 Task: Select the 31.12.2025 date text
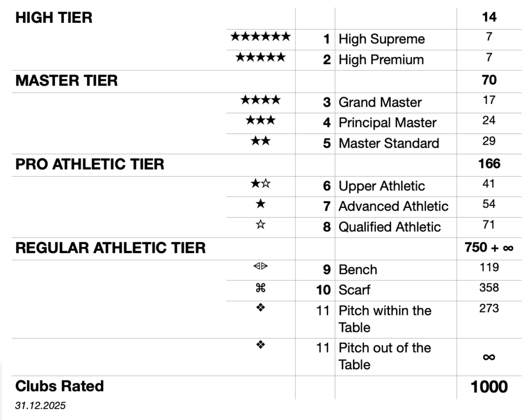pos(40,406)
